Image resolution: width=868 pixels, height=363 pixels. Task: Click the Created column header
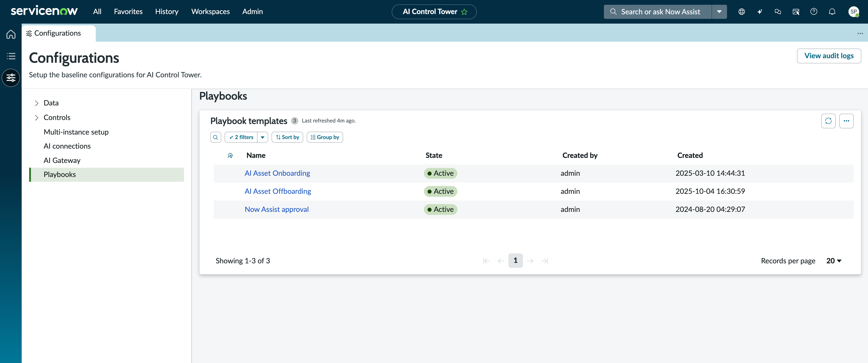click(690, 156)
